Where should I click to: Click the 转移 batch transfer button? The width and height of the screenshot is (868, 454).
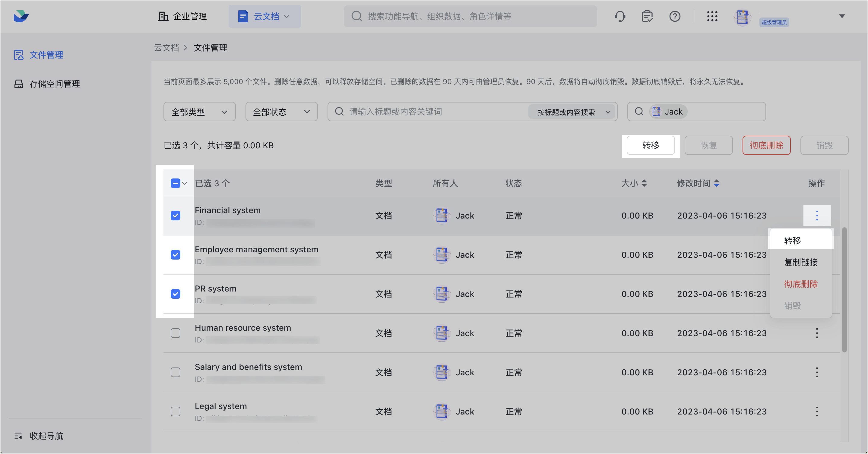coord(651,145)
